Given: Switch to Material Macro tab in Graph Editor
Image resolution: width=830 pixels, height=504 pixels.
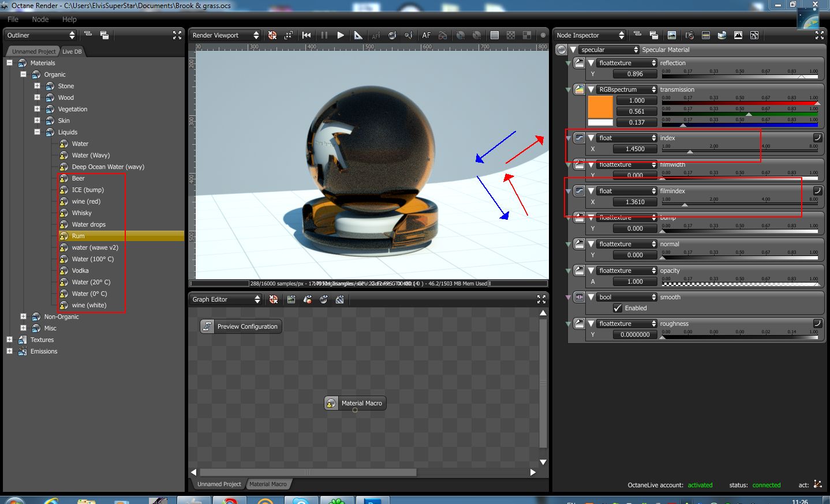Looking at the screenshot, I should [268, 484].
